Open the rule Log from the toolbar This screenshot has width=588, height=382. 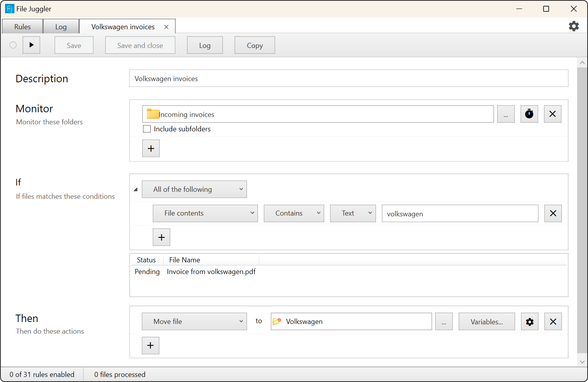(x=205, y=45)
